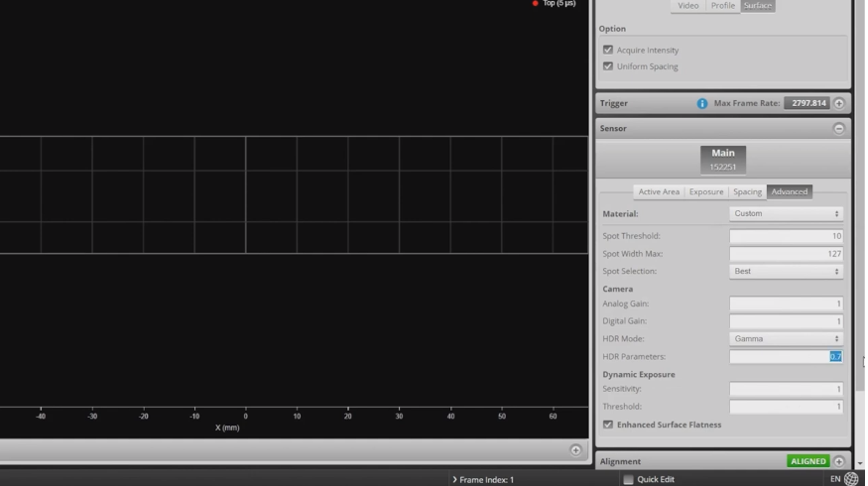Collapse the Sensor panel
This screenshot has height=486, width=868.
click(838, 128)
